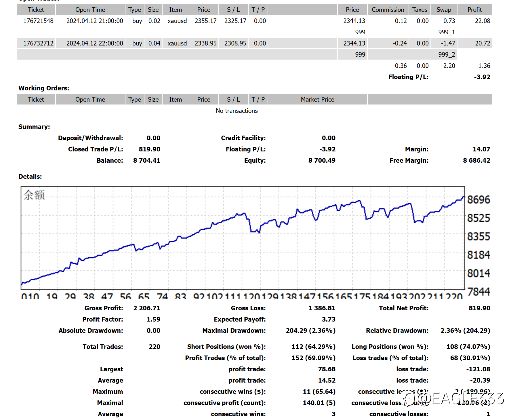Click ticket number 176732712
The image size is (509, 420).
(38, 43)
